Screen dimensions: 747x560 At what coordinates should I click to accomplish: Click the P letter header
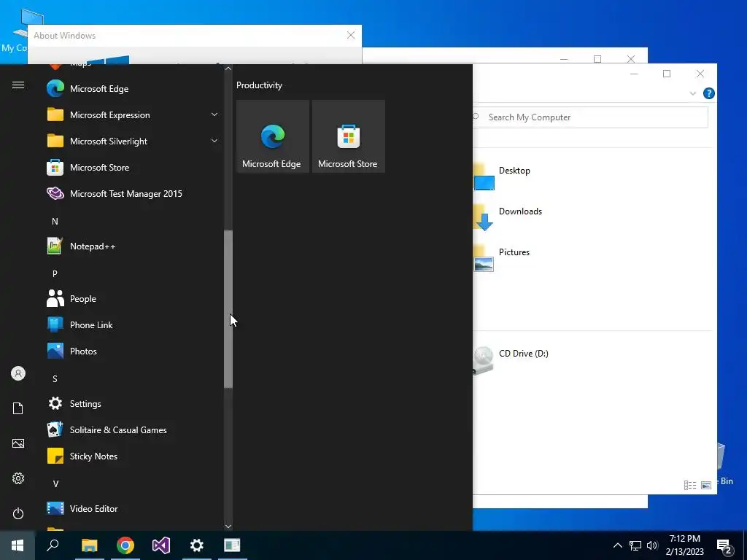click(55, 274)
